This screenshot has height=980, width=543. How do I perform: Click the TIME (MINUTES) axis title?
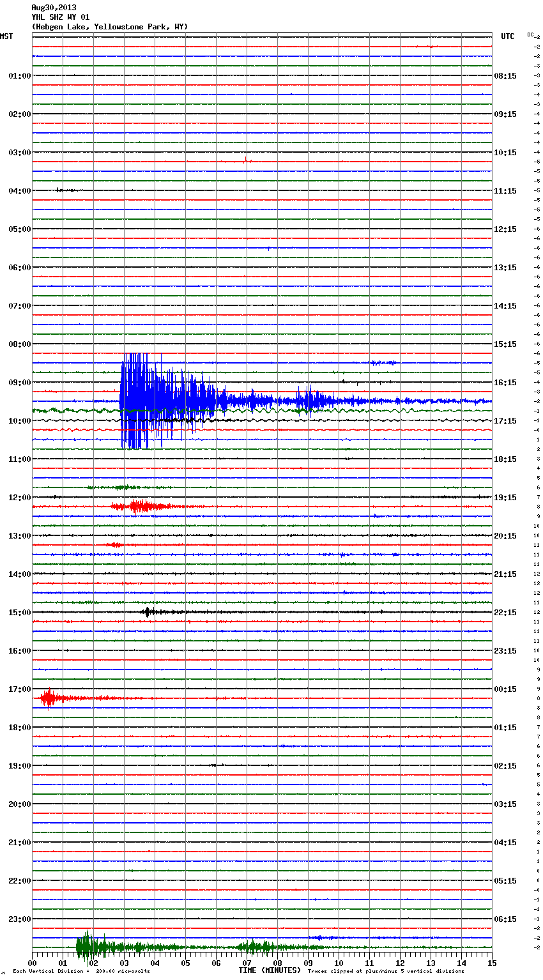point(270,970)
